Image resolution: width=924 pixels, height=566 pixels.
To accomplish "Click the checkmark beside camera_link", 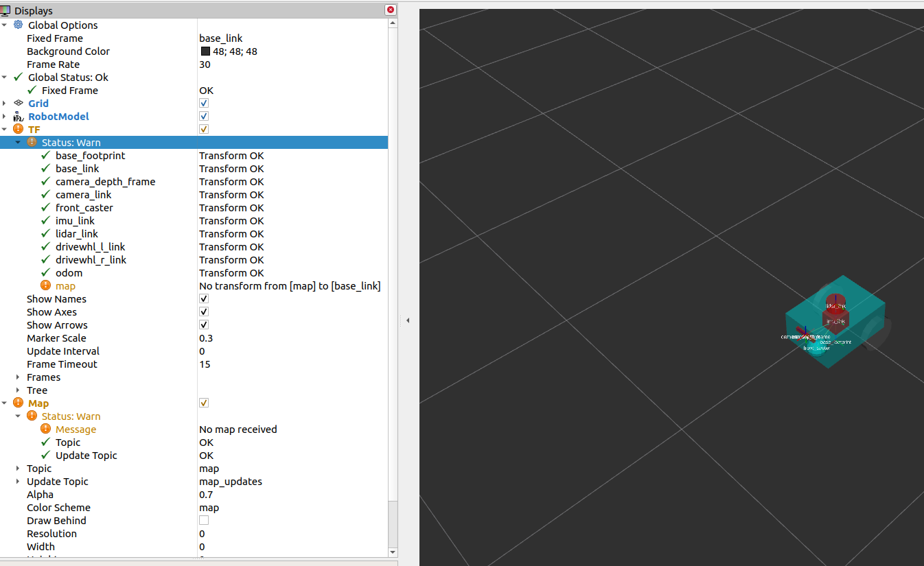I will (x=46, y=195).
